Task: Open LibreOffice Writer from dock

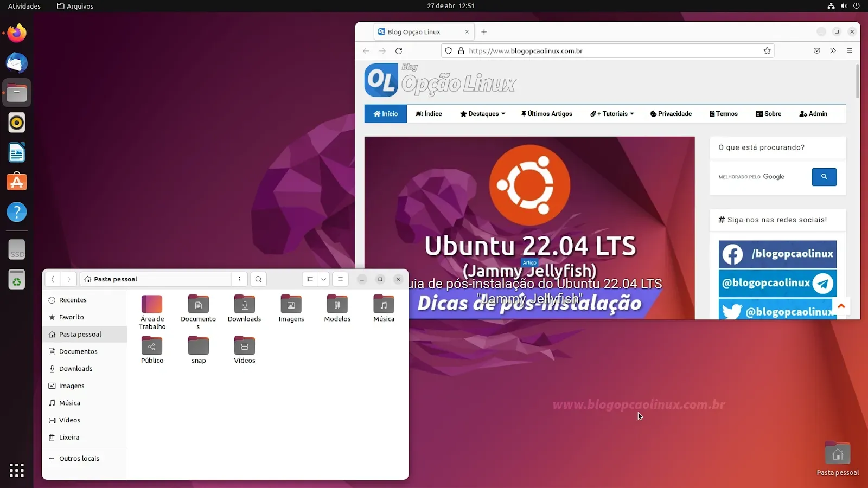Action: click(17, 153)
